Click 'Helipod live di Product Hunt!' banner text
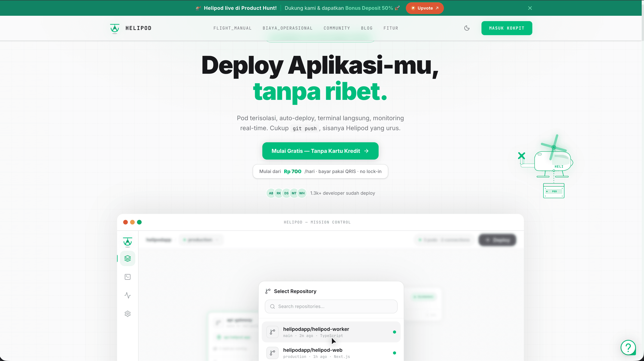Screen dimensions: 644x361 (240, 8)
